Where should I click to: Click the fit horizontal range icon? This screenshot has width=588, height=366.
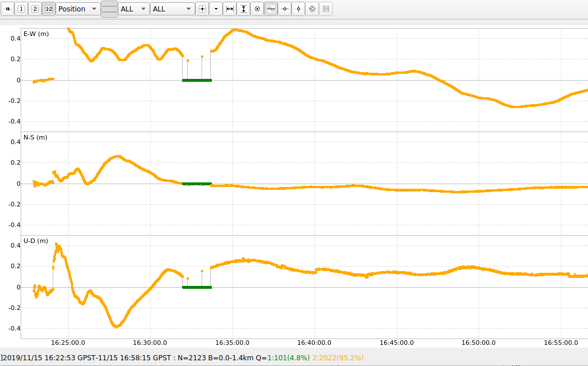pyautogui.click(x=230, y=9)
